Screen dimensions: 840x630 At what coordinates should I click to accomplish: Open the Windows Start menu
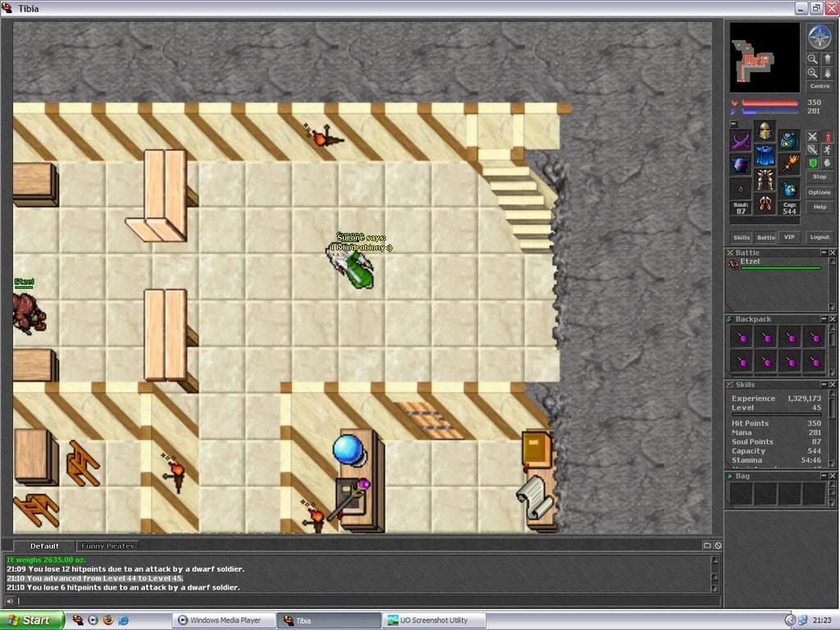[32, 620]
